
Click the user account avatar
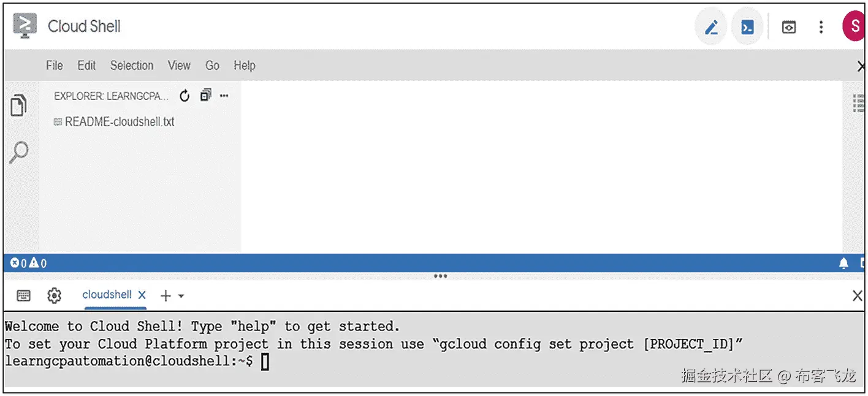(854, 27)
